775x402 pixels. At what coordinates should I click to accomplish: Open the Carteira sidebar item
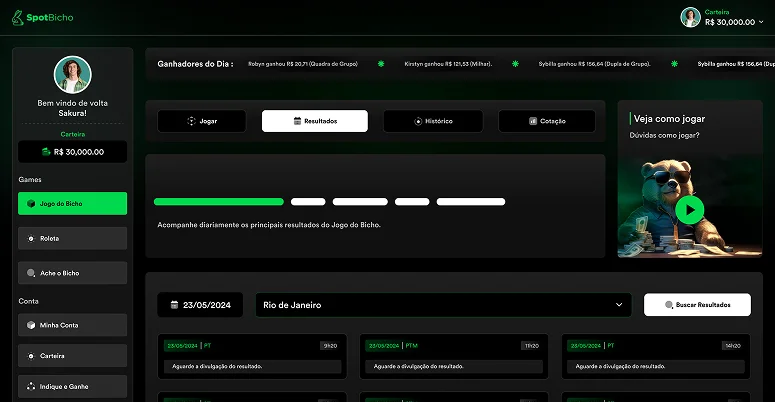[73, 356]
